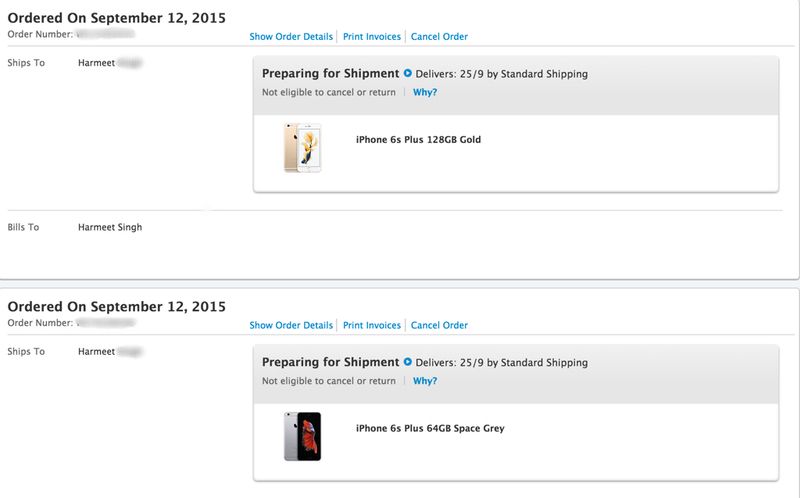800x498 pixels.
Task: Select the "iPhone 6s Plus 128GB Gold" product title
Action: tap(418, 140)
